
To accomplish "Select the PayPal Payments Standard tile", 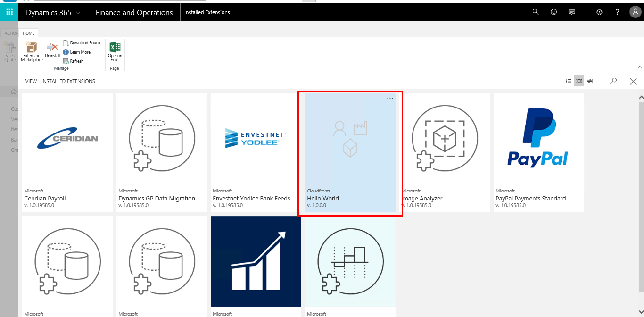I will tap(539, 152).
